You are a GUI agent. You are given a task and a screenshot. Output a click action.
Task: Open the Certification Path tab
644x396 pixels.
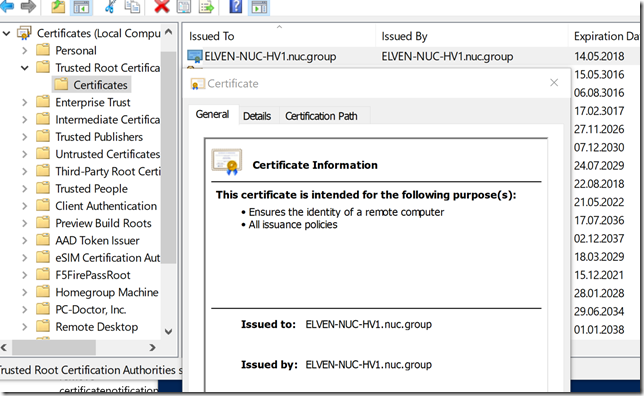tap(321, 116)
